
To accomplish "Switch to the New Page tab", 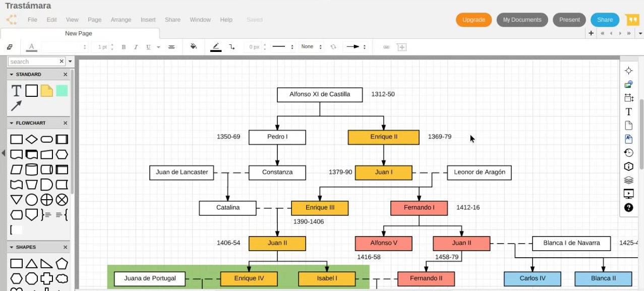I will [x=78, y=33].
